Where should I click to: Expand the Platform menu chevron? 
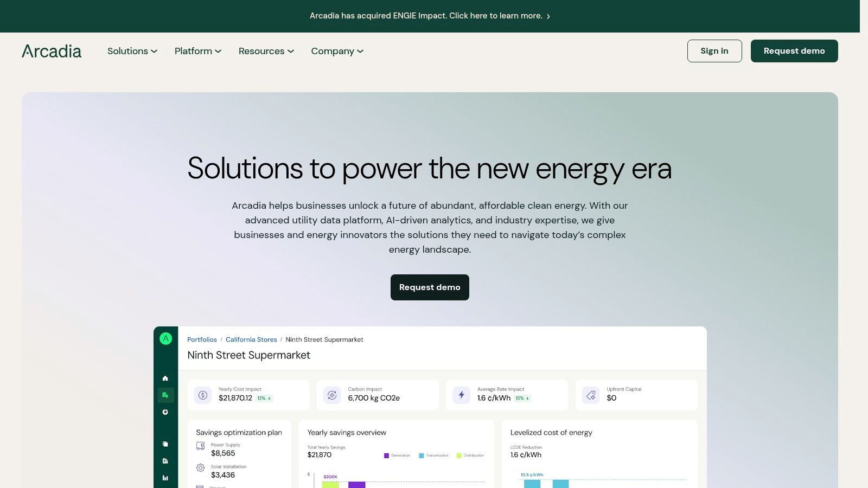[218, 52]
